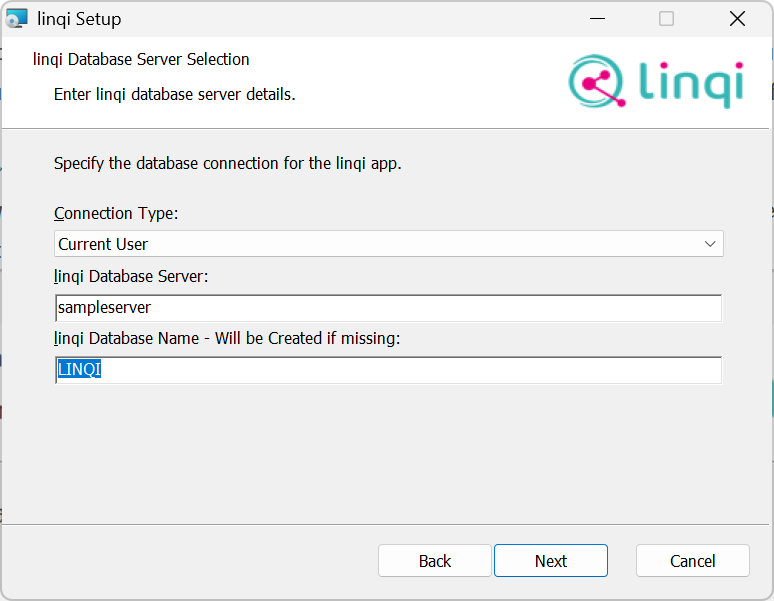Click the disabled maximize button
Viewport: 774px width, 601px height.
[666, 19]
